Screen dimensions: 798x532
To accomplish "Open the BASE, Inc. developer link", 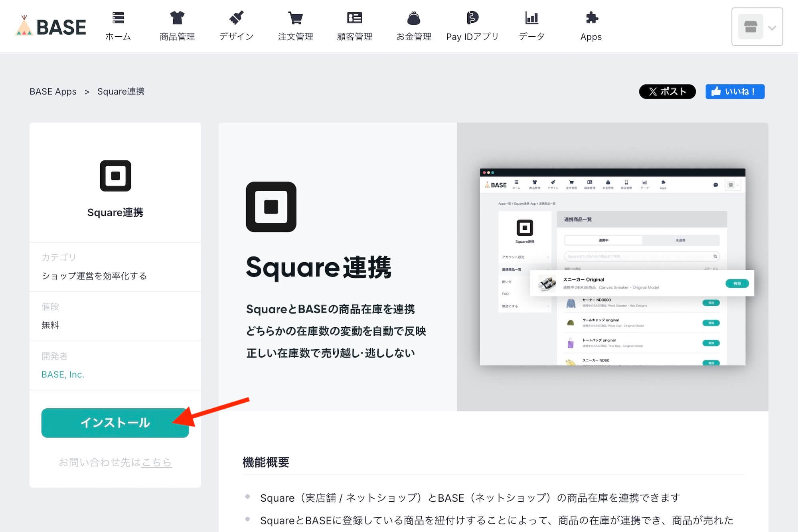I will (63, 374).
